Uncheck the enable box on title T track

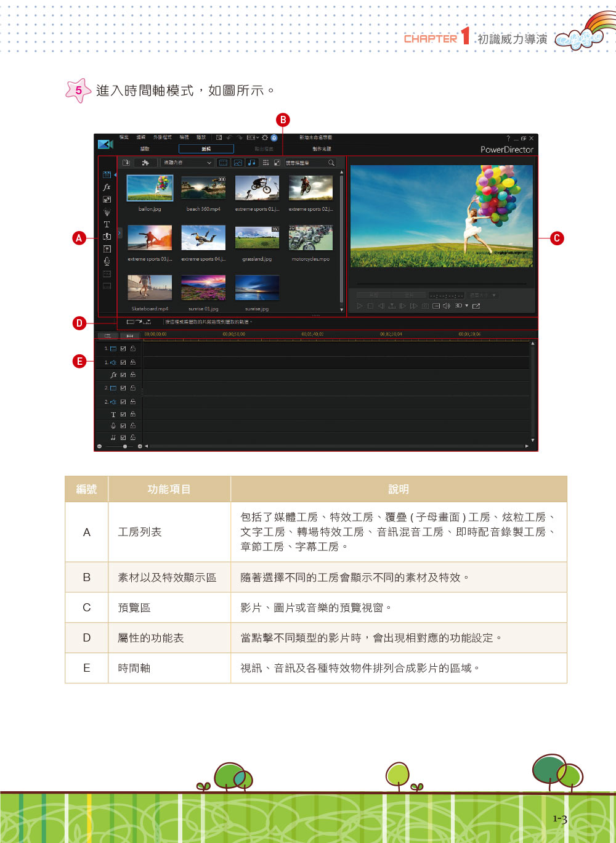tap(123, 414)
